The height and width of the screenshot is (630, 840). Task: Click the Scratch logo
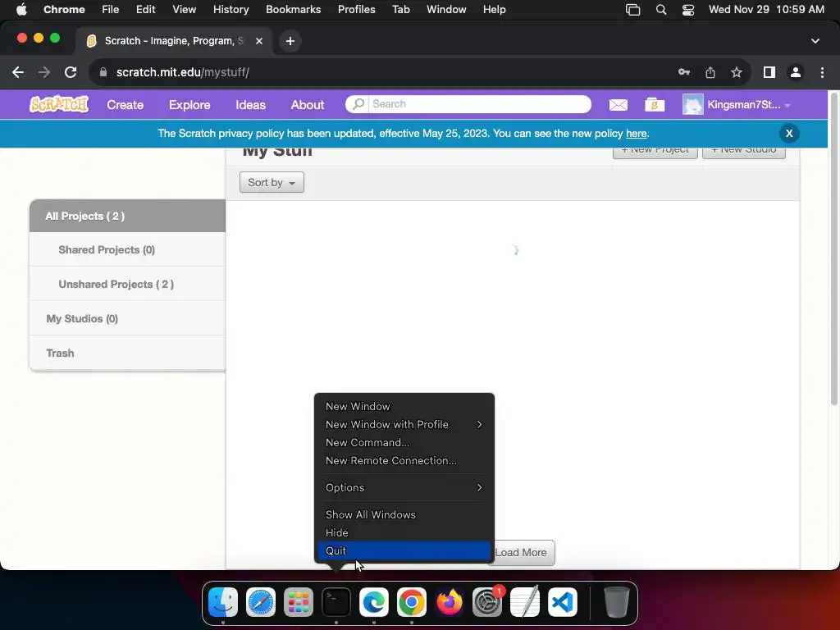coord(59,104)
